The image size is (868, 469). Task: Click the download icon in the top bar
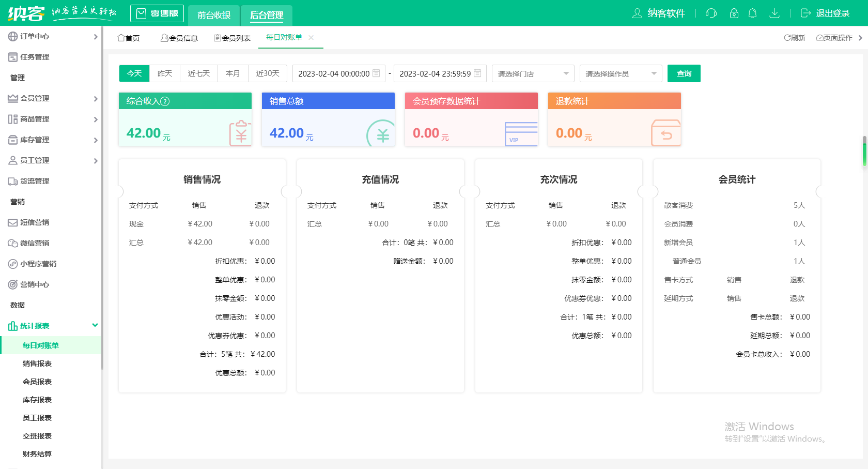774,13
